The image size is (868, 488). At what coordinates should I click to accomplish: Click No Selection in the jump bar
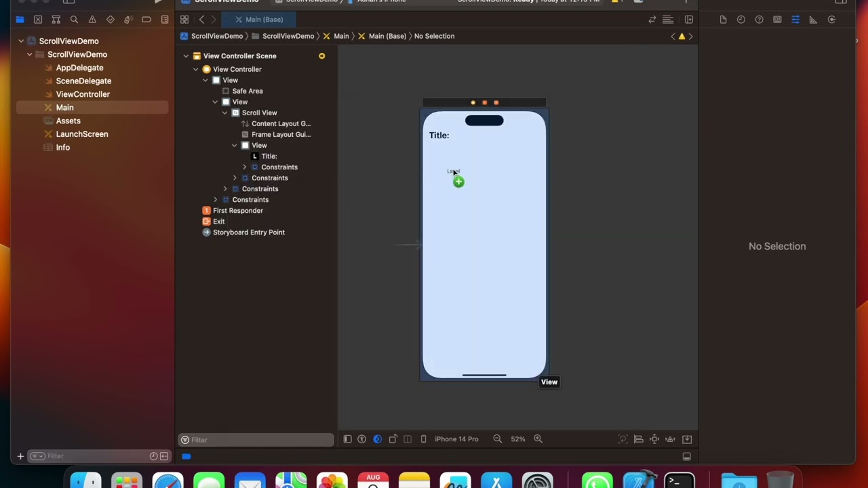[434, 36]
